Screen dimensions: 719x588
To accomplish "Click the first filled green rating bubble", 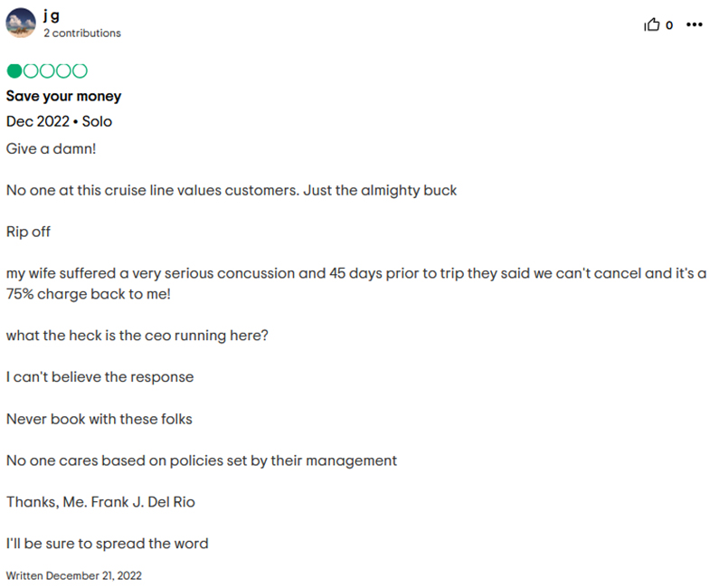I will pyautogui.click(x=14, y=71).
